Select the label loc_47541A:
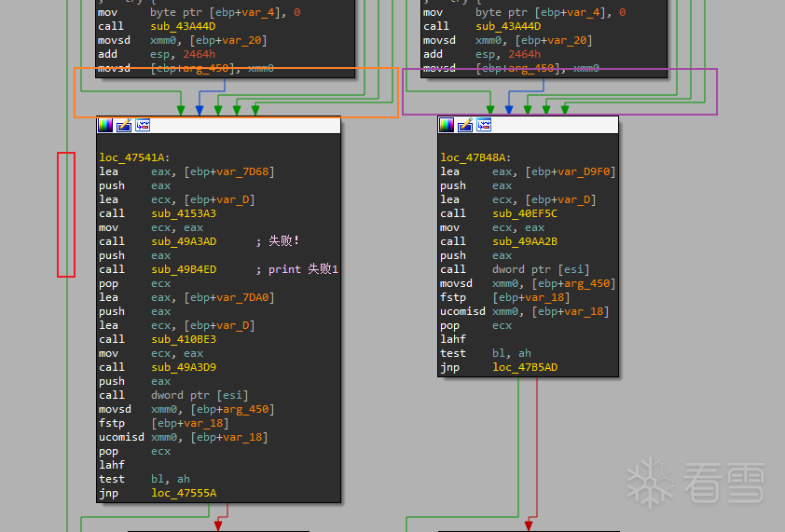 coord(134,157)
